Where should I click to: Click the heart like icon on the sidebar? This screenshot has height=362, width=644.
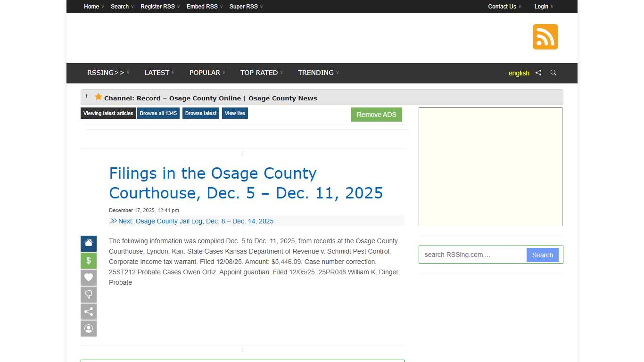(x=88, y=278)
